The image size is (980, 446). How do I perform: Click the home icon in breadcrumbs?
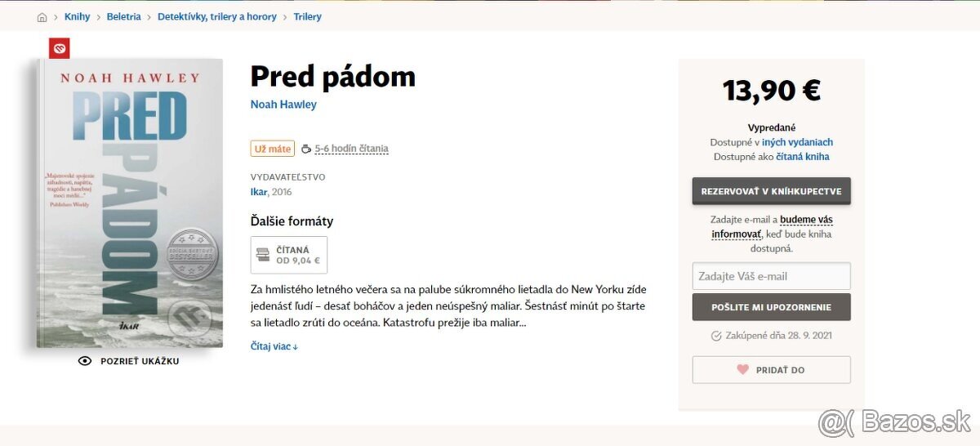(x=42, y=17)
